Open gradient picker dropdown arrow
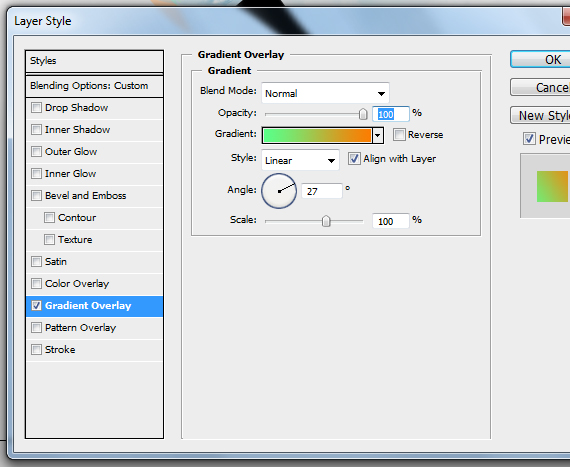 click(x=378, y=136)
